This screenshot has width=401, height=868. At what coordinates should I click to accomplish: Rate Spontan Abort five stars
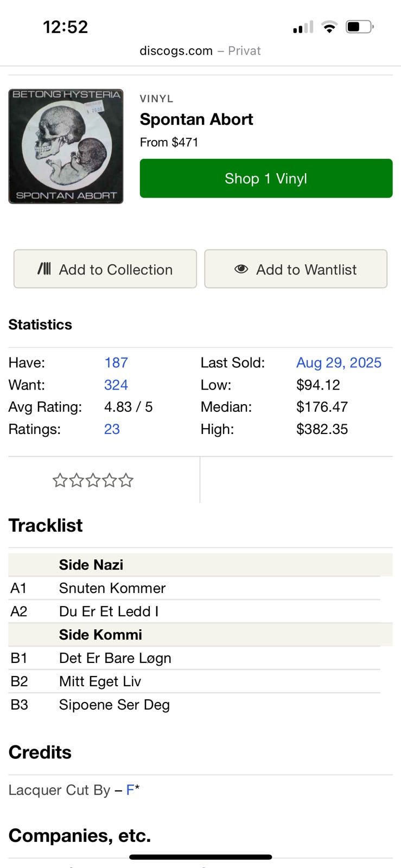(126, 480)
